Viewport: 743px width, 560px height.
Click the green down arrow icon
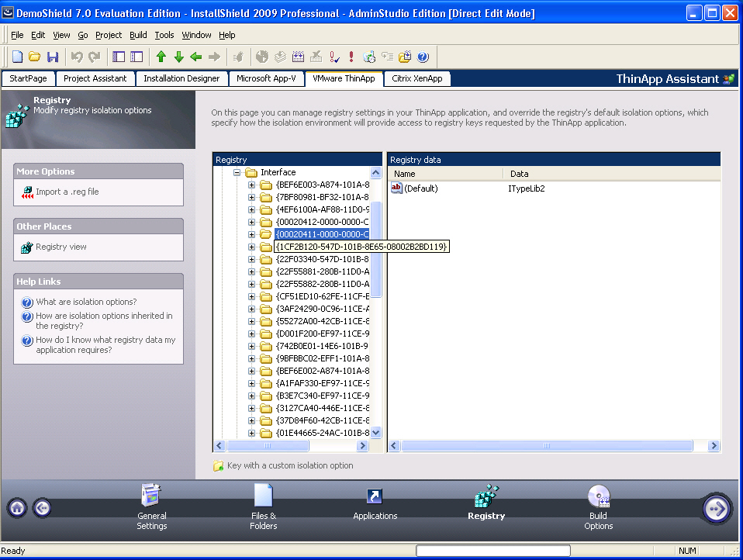pyautogui.click(x=178, y=57)
